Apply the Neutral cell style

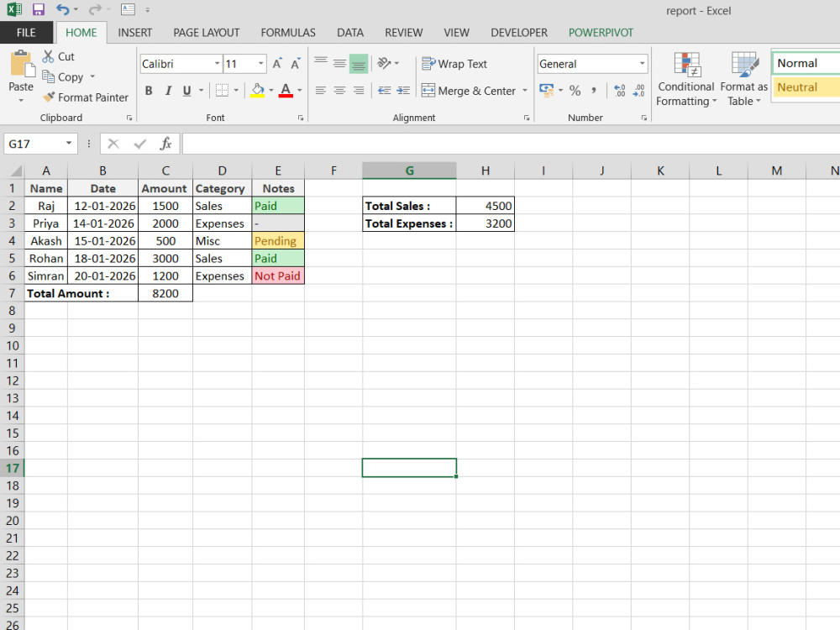(x=806, y=87)
